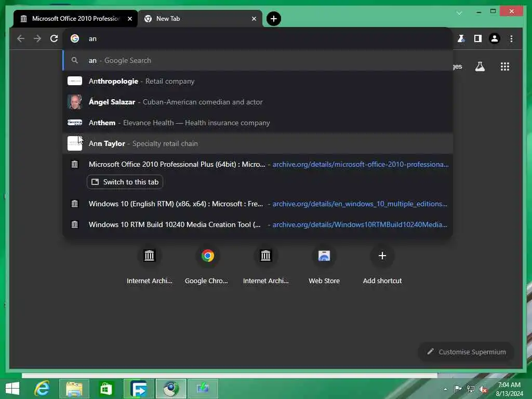Open the Windows Store taskbar icon
Screen dimensions: 532x399
pyautogui.click(x=105, y=389)
